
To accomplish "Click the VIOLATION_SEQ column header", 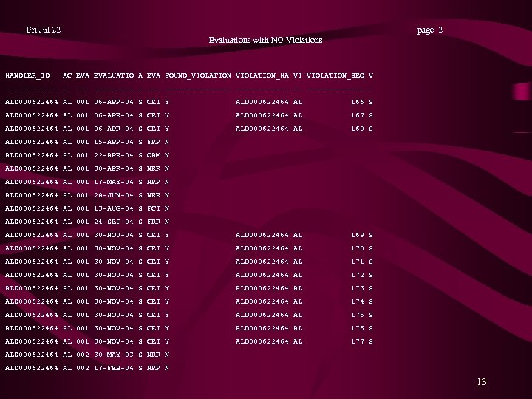I will coord(335,75).
